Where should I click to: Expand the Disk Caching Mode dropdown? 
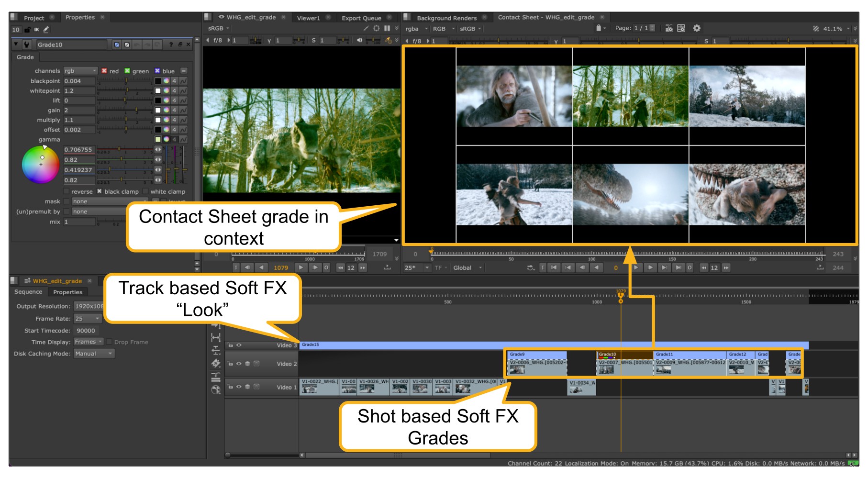94,354
